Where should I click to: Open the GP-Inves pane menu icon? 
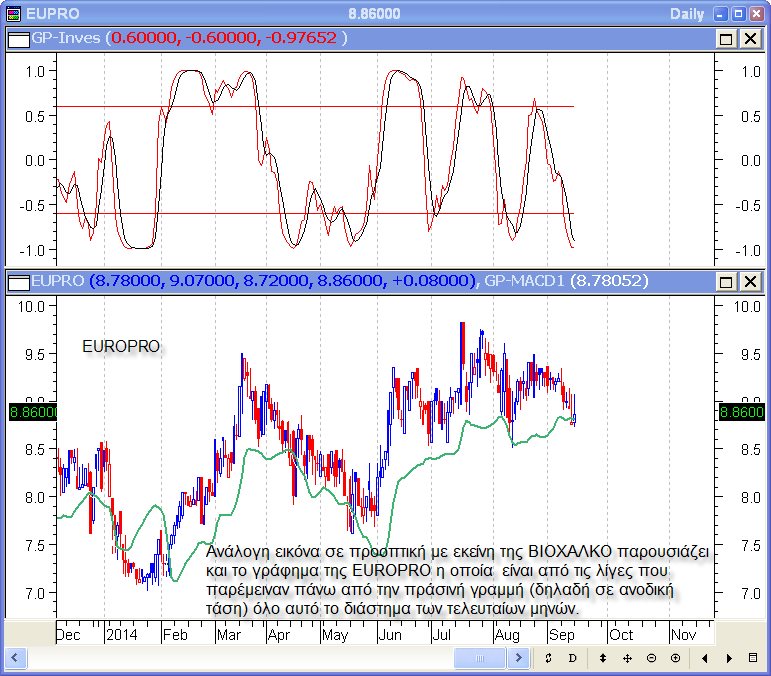pyautogui.click(x=16, y=38)
